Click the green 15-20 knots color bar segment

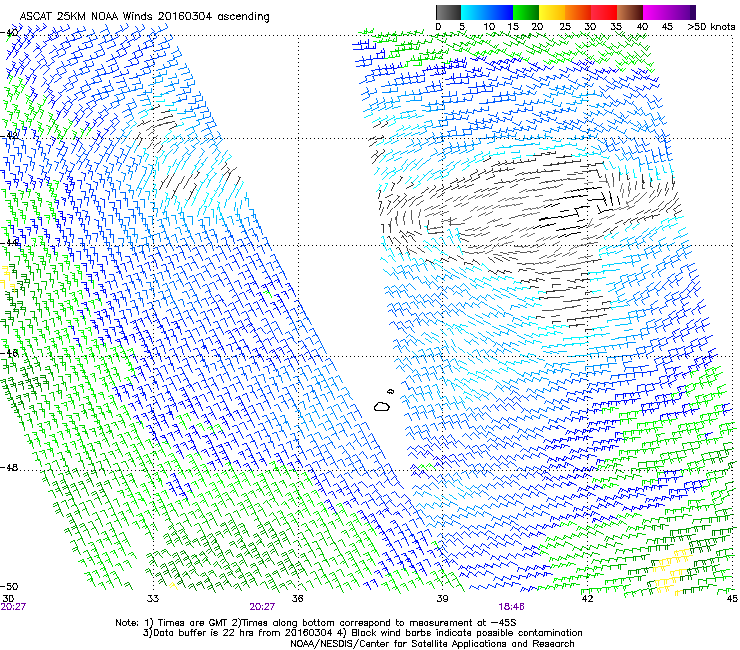click(x=526, y=12)
